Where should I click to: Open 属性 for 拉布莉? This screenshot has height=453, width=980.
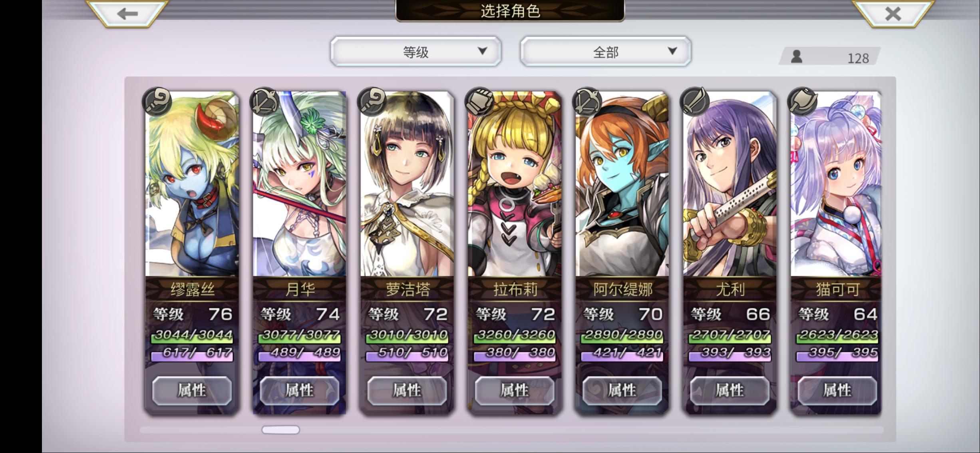point(515,390)
